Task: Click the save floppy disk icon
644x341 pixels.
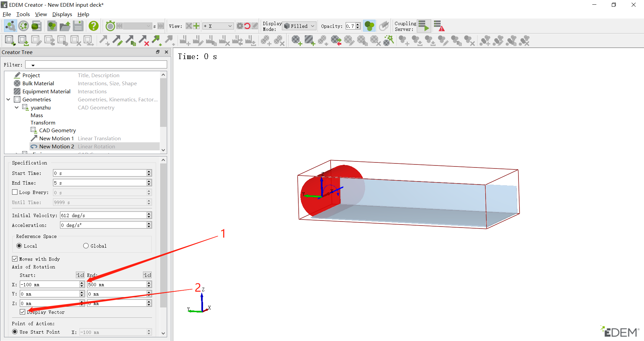Action: pyautogui.click(x=78, y=26)
